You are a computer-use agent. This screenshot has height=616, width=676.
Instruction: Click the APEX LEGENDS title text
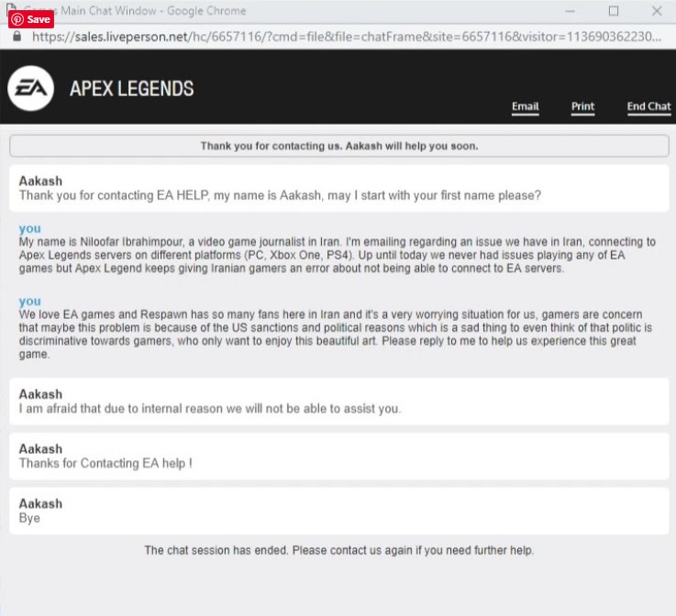click(131, 89)
